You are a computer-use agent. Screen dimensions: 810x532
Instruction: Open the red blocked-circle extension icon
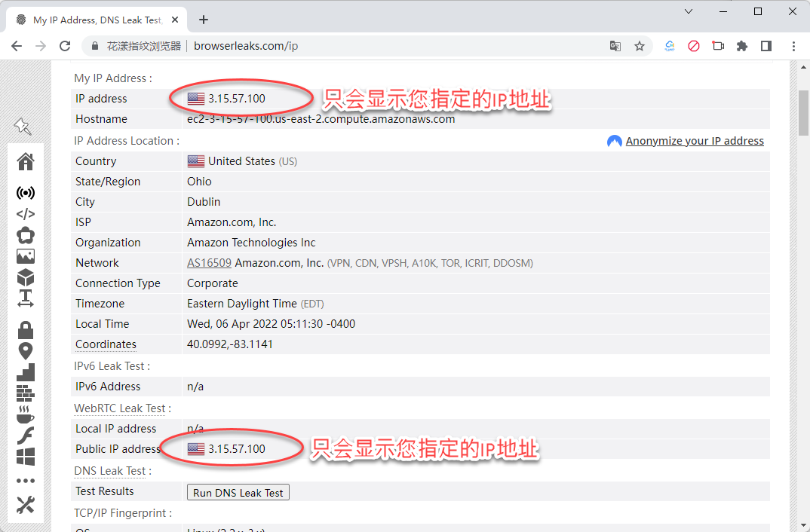tap(694, 46)
